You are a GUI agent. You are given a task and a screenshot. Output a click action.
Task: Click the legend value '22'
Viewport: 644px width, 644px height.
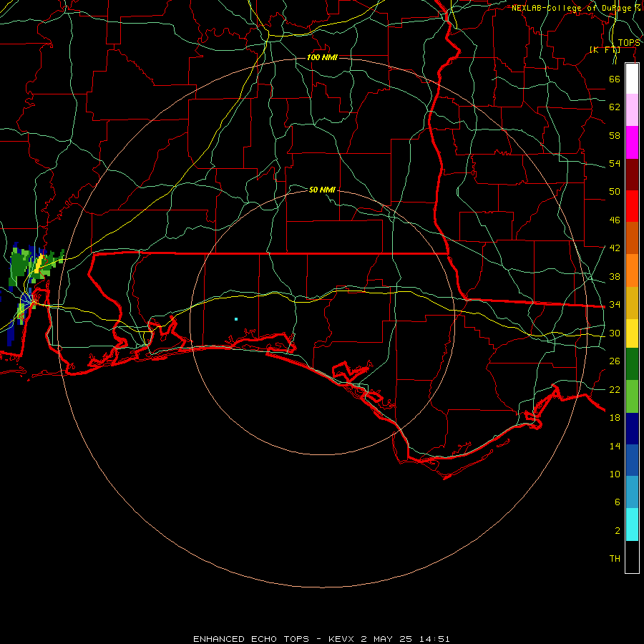pos(615,389)
